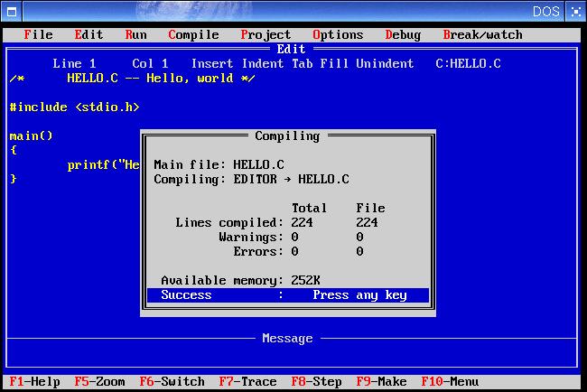Click F9-Make in the bottom bar
Viewport: 587px width, 392px height.
[381, 381]
